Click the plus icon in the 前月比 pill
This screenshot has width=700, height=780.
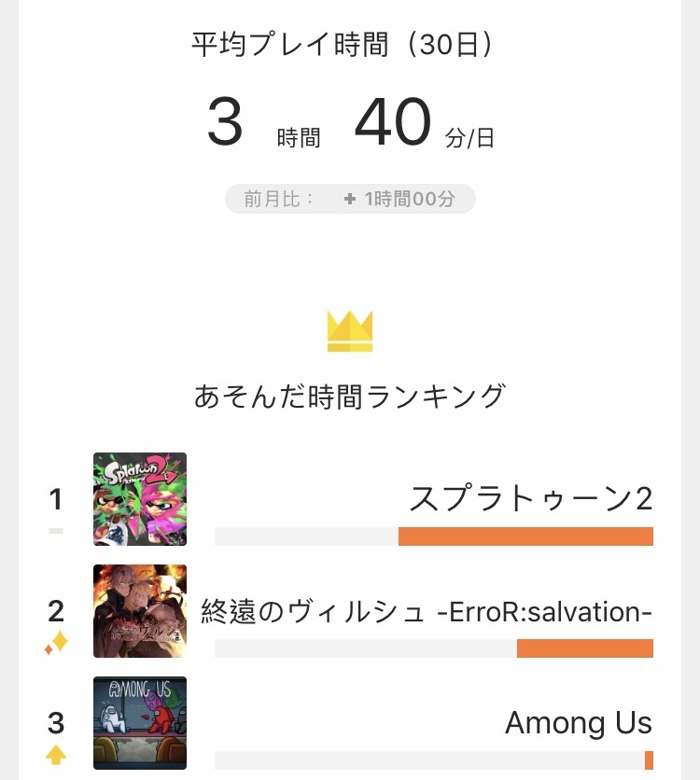[350, 199]
